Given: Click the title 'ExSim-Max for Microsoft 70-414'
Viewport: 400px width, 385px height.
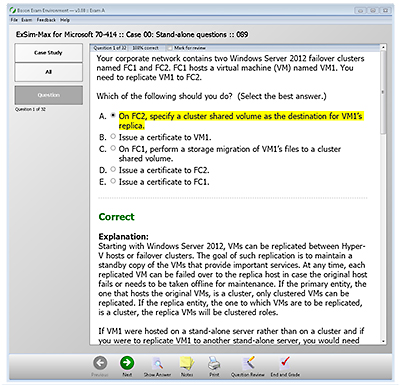Looking at the screenshot, I should pyautogui.click(x=67, y=34).
